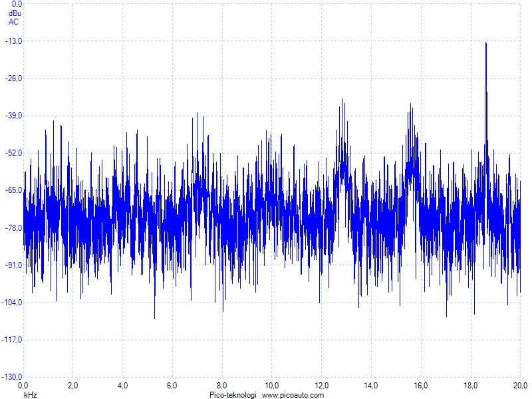532x399 pixels.
Task: Click the -65,0 dBu axis label
Action: coord(14,190)
